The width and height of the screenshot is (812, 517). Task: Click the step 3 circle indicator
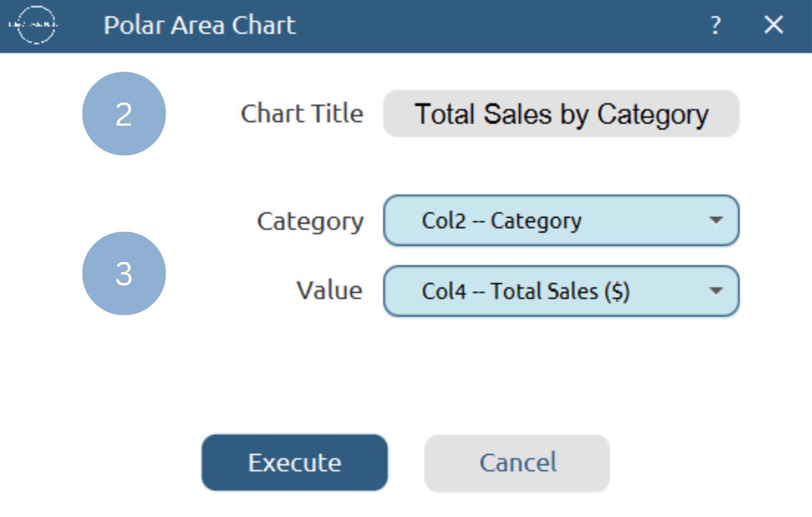coord(124,273)
